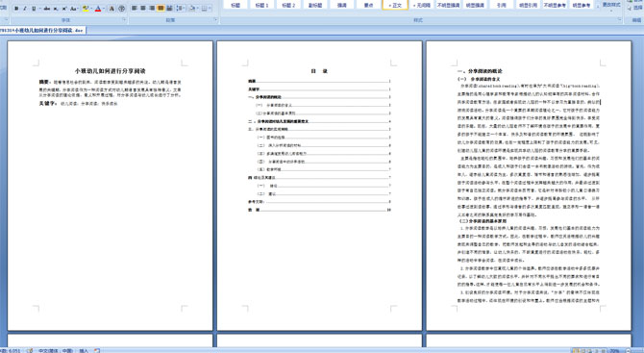Apply strikethrough to text
The height and width of the screenshot is (353, 644).
tap(47, 9)
